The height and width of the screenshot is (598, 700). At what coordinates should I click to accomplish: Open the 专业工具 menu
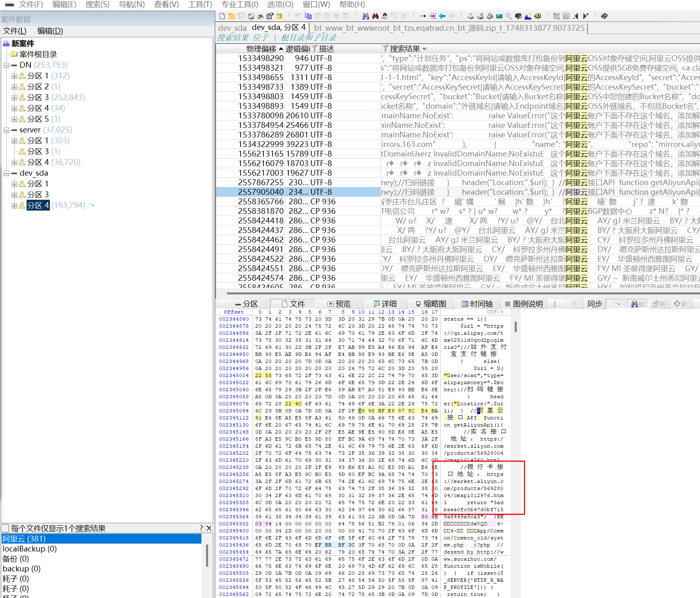tap(239, 5)
